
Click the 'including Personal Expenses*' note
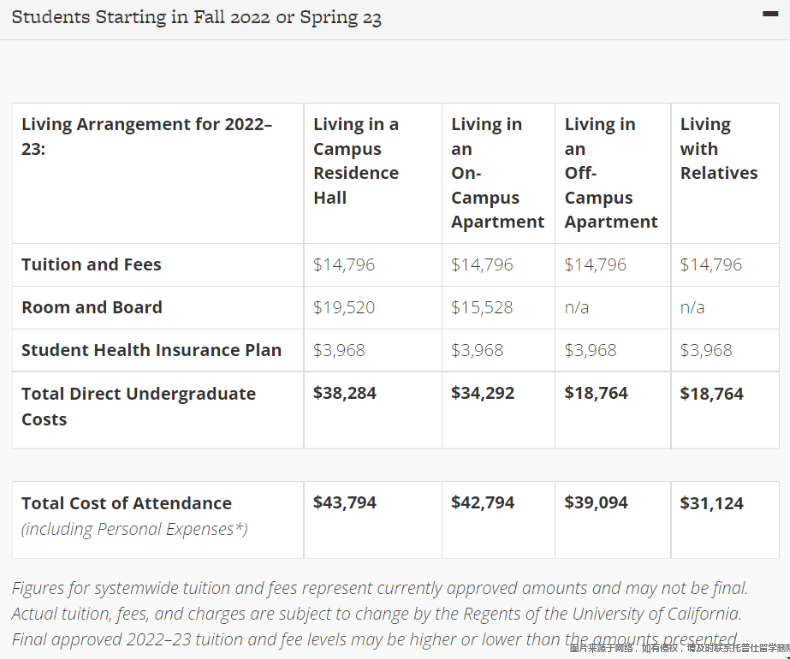[x=135, y=529]
